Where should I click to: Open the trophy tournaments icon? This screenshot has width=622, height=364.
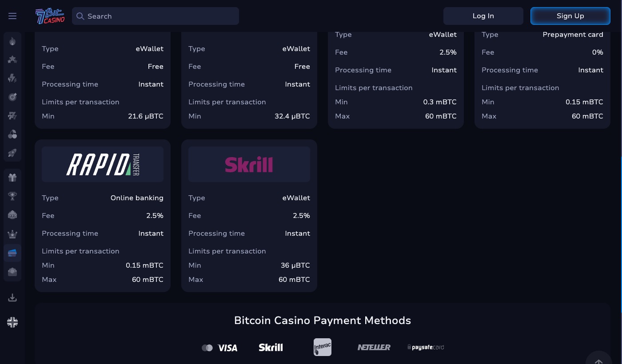pos(12,197)
